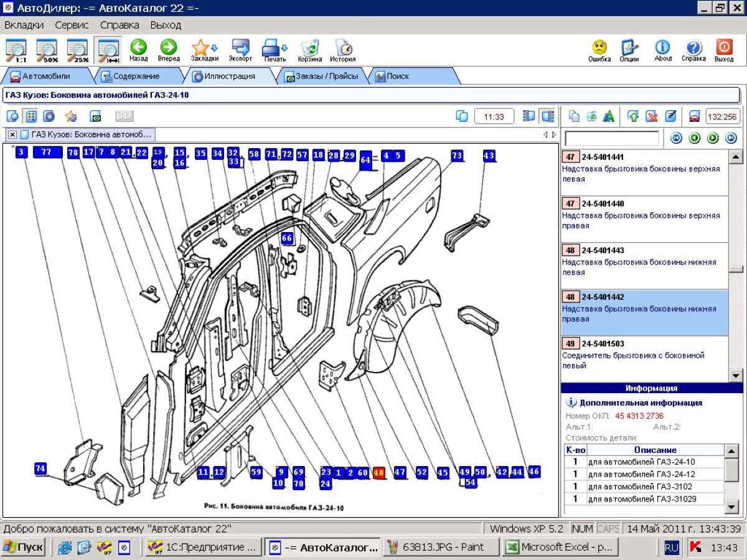
Task: Click the red car icon in parts toolbar
Action: (695, 116)
